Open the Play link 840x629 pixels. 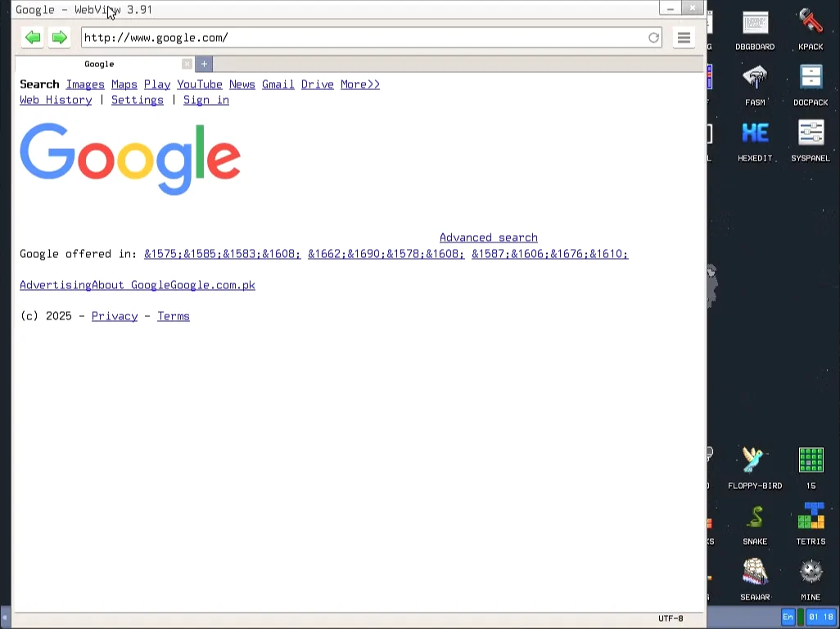point(157,84)
